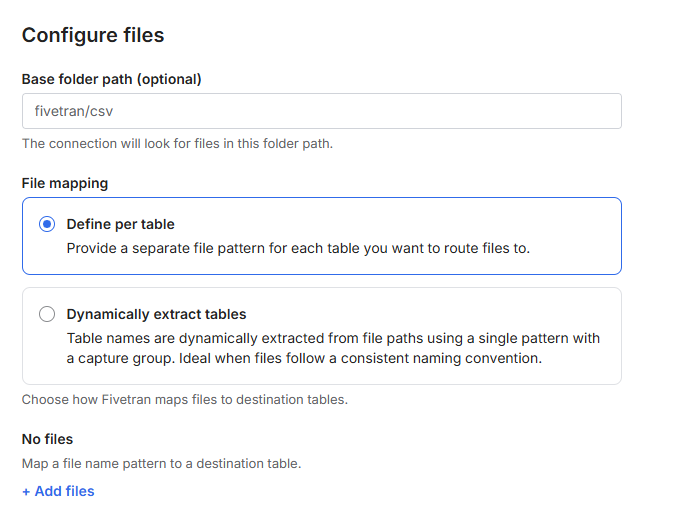
Task: Select the Define per table radio button
Action: tap(47, 224)
